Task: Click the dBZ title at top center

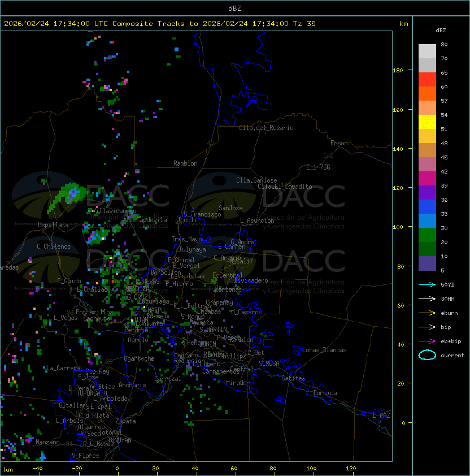Action: click(235, 8)
